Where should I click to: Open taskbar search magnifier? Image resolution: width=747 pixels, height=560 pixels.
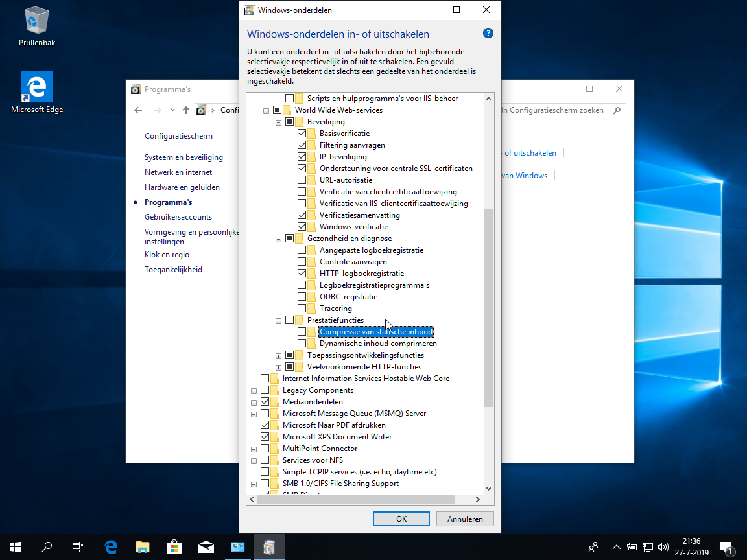click(47, 546)
